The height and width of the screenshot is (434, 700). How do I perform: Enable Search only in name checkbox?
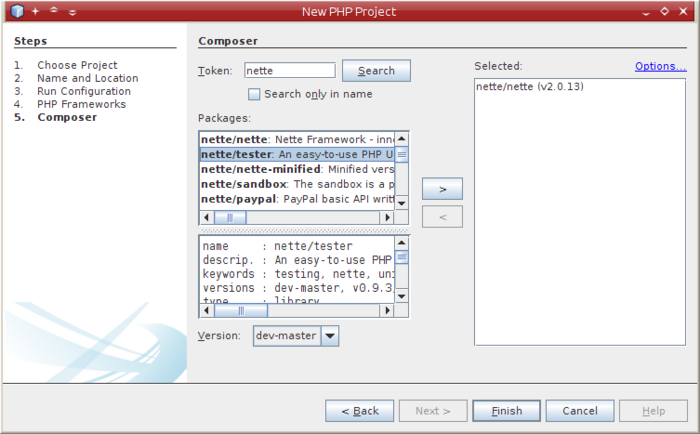point(254,94)
